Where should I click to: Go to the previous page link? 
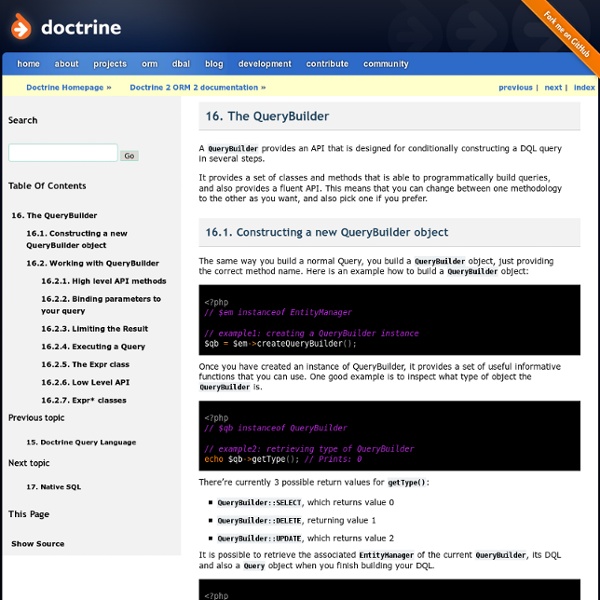coord(515,87)
